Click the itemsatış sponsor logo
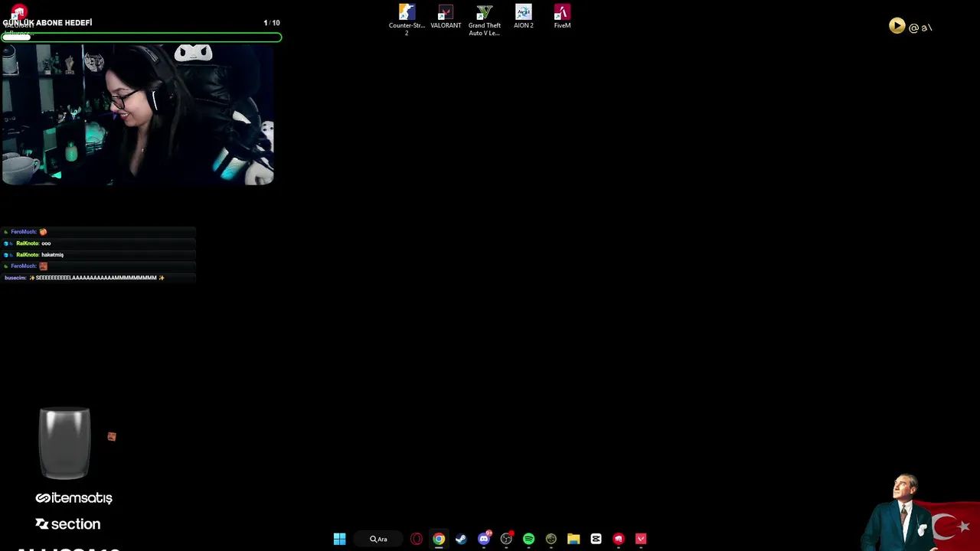 pyautogui.click(x=73, y=498)
